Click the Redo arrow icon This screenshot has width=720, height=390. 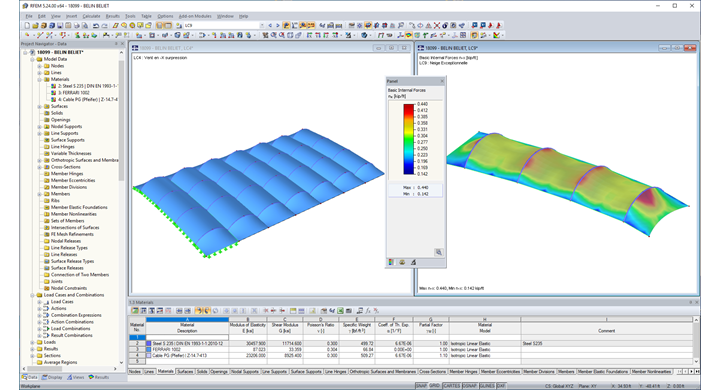105,26
